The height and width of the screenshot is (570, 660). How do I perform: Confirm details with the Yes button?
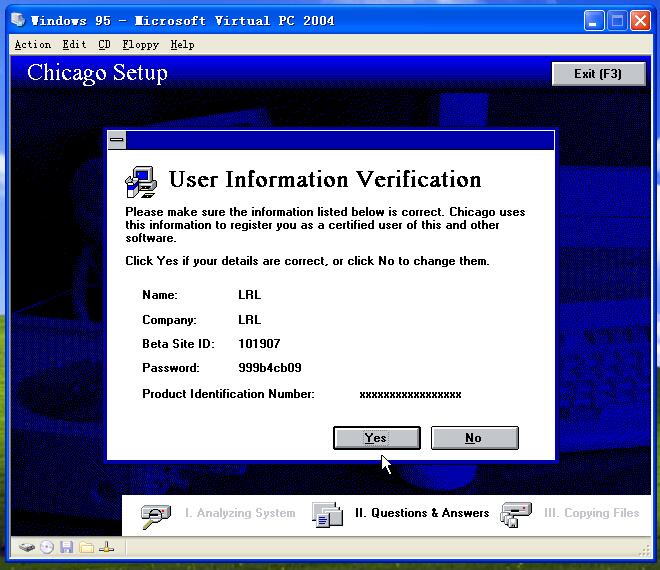coord(377,438)
